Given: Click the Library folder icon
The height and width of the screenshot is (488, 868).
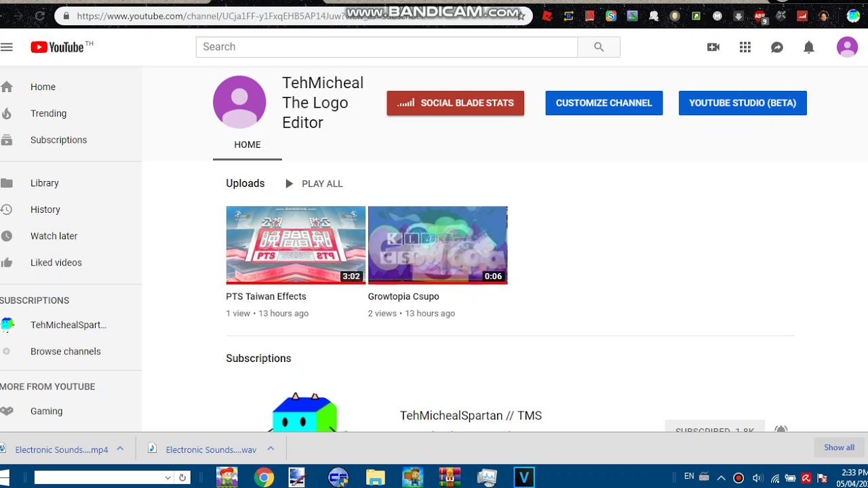Looking at the screenshot, I should 7,183.
